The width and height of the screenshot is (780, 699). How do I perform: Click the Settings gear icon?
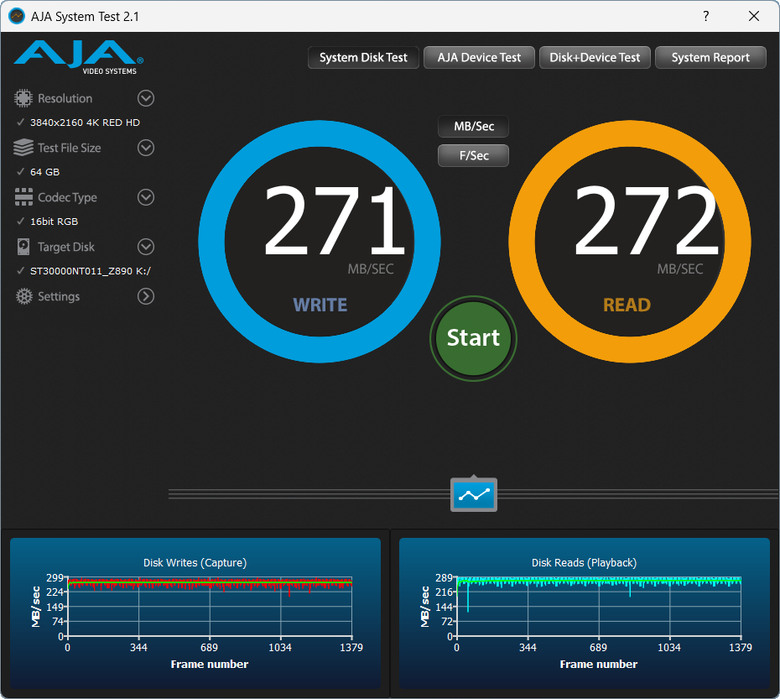pyautogui.click(x=24, y=297)
